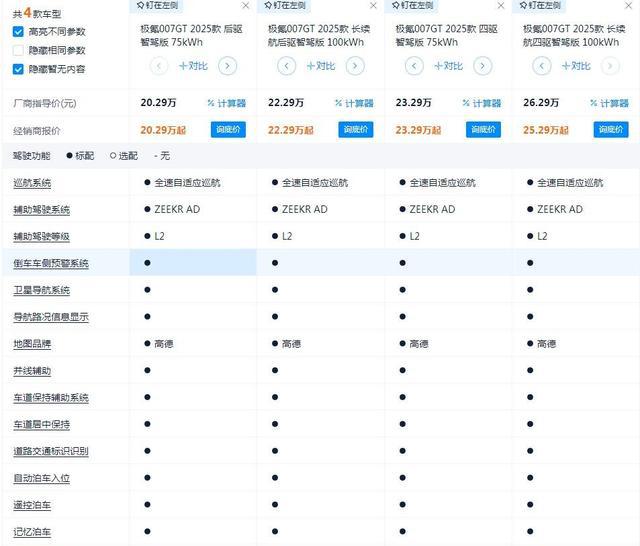The image size is (640, 546).
Task: Previous model arrow for 四驱智驾版 75kWh
Action: click(x=414, y=66)
